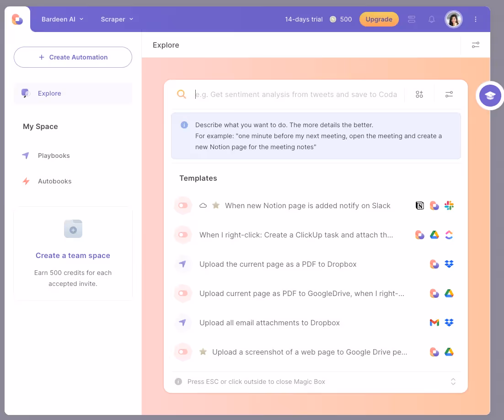Open filter sliders icon in Magic Box

pos(449,94)
